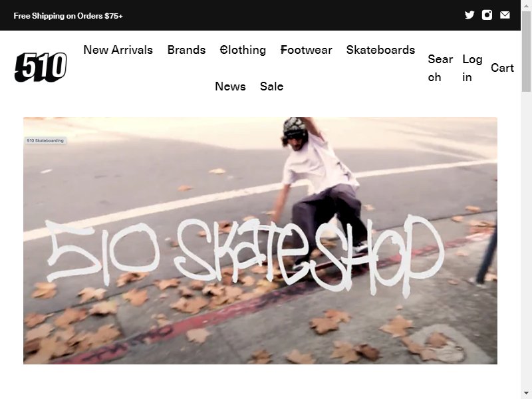Image resolution: width=532 pixels, height=399 pixels.
Task: Click the 510 Skate Shop hero video
Action: 260,241
